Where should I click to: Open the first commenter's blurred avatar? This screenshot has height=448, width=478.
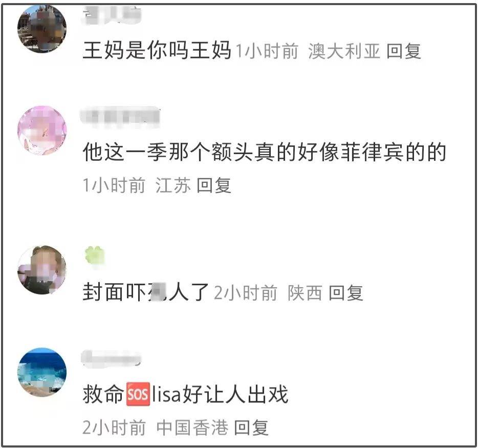coord(42,29)
